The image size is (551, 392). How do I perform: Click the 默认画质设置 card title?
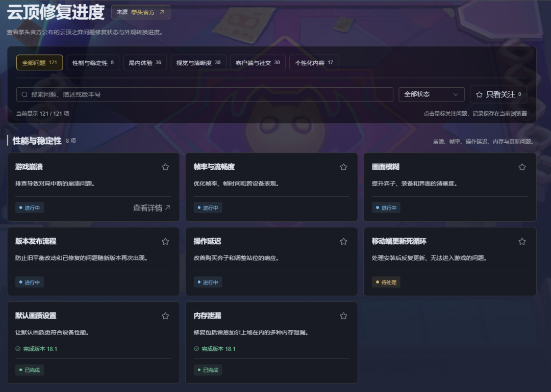pos(36,316)
